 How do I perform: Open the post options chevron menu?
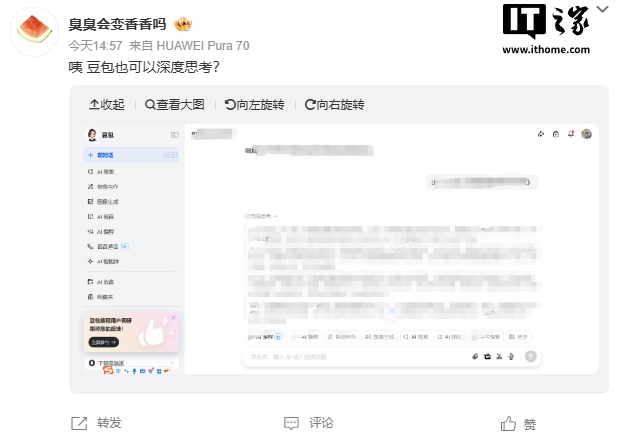[603, 9]
